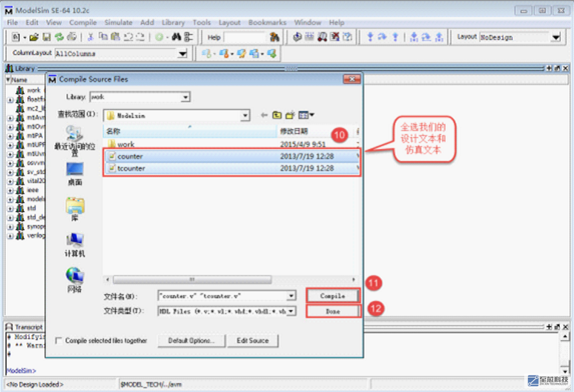Viewport: 574px width, 392px height.
Task: Expand the mtiPA library node
Action: coord(10,136)
